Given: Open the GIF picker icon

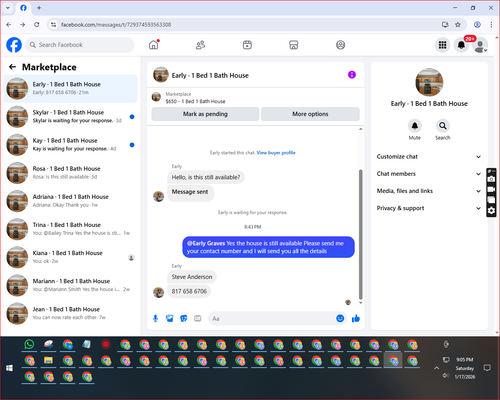Looking at the screenshot, I should click(198, 319).
